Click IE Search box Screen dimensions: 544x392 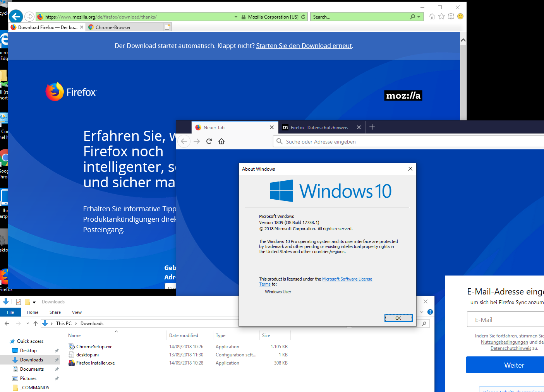click(360, 17)
